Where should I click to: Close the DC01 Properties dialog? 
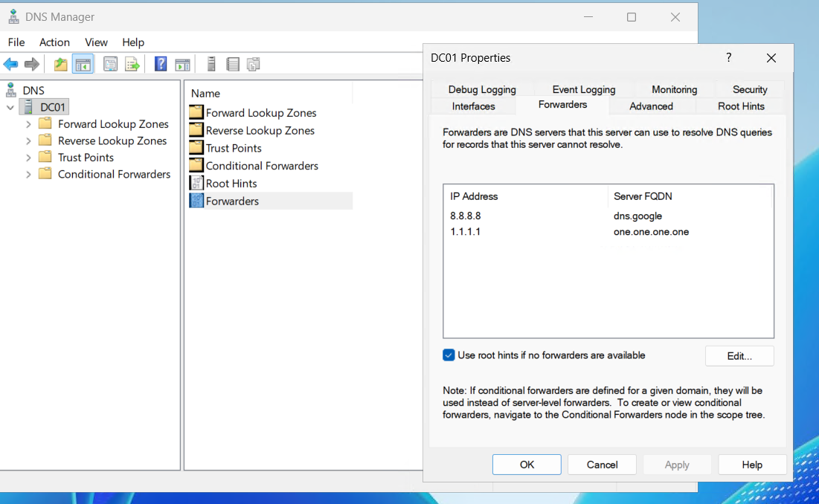pyautogui.click(x=771, y=58)
